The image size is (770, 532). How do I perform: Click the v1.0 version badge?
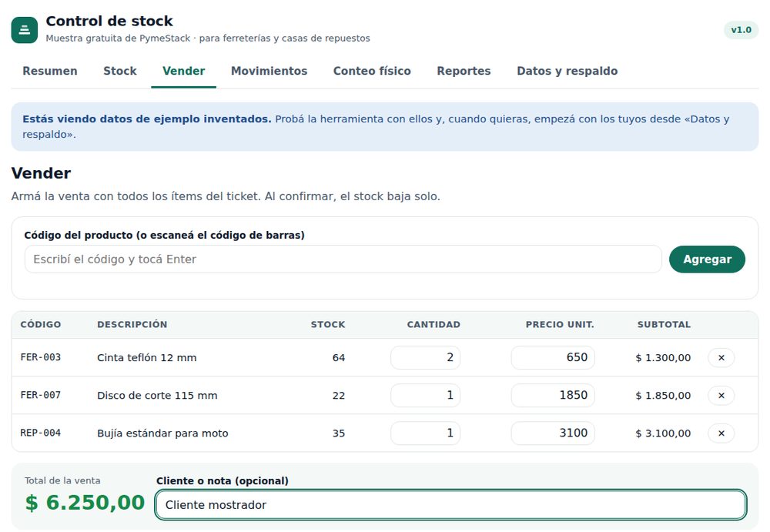pos(741,30)
